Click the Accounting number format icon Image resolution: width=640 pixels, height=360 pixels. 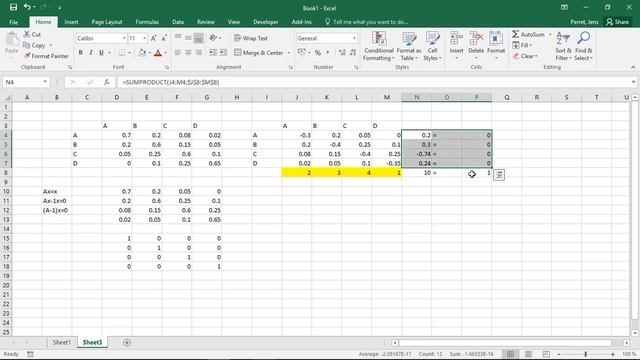pos(301,53)
